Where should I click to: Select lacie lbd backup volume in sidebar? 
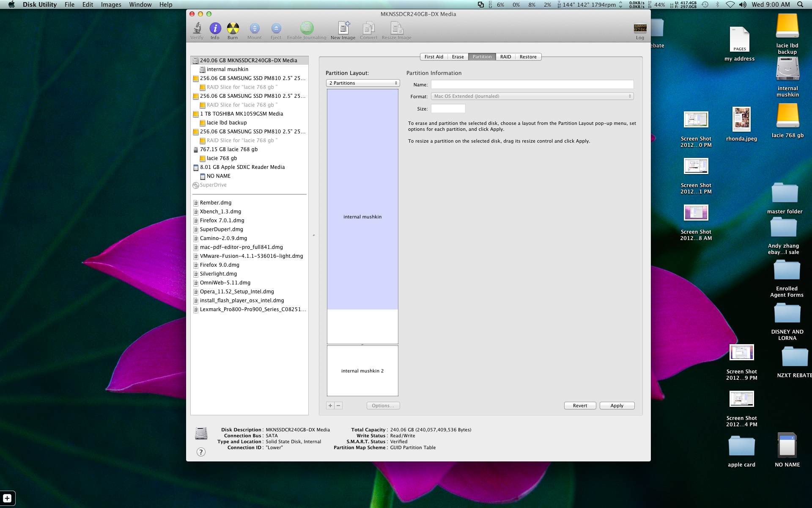227,123
